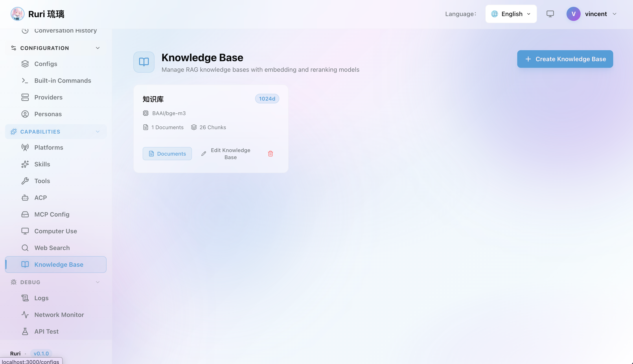Open Network Monitor link
Viewport: 633px width, 364px height.
pos(56,315)
